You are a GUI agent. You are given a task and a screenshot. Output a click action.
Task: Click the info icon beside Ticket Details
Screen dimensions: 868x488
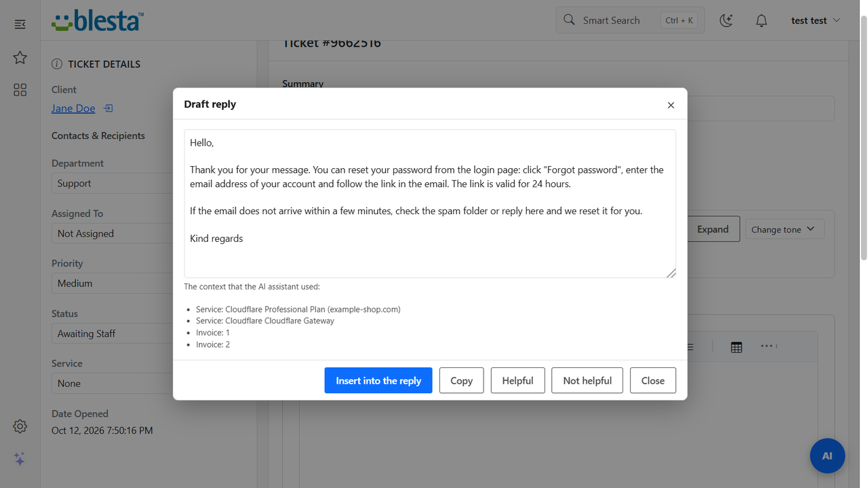pos(57,64)
